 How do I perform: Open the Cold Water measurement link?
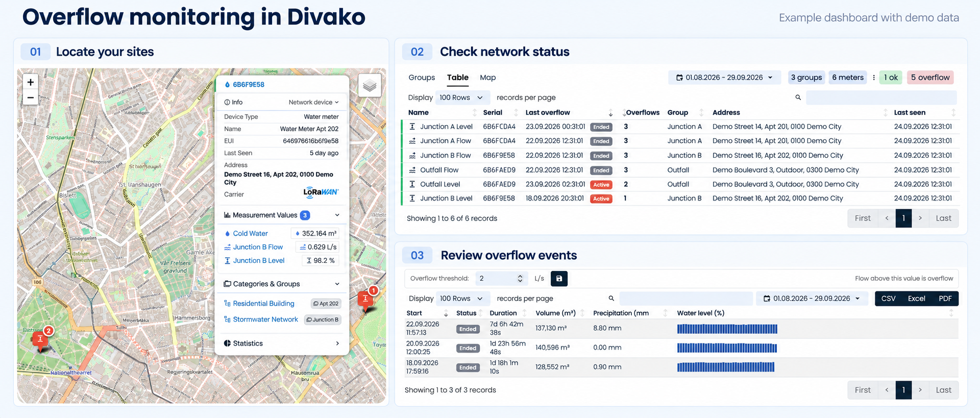(250, 234)
